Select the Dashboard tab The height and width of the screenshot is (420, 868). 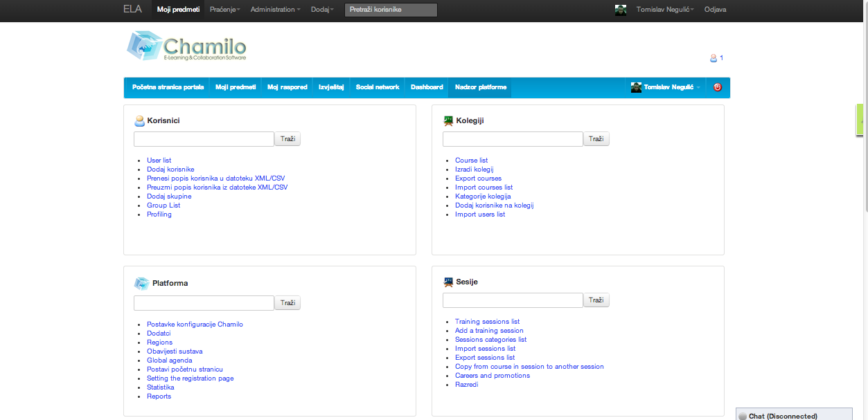[x=427, y=87]
